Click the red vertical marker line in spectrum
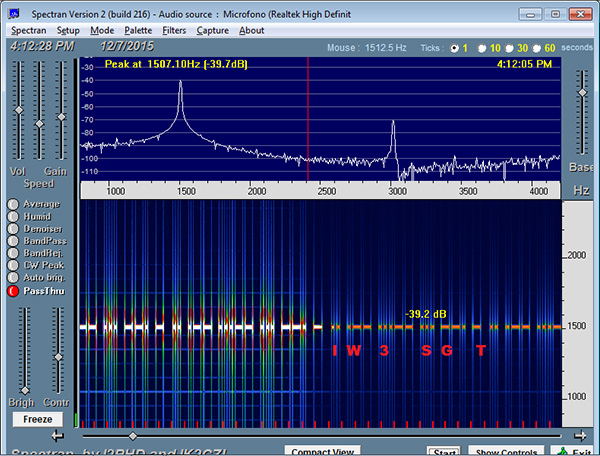 (308, 119)
